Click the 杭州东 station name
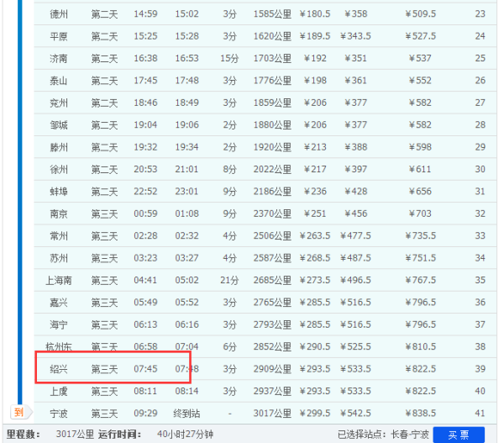 pos(59,346)
